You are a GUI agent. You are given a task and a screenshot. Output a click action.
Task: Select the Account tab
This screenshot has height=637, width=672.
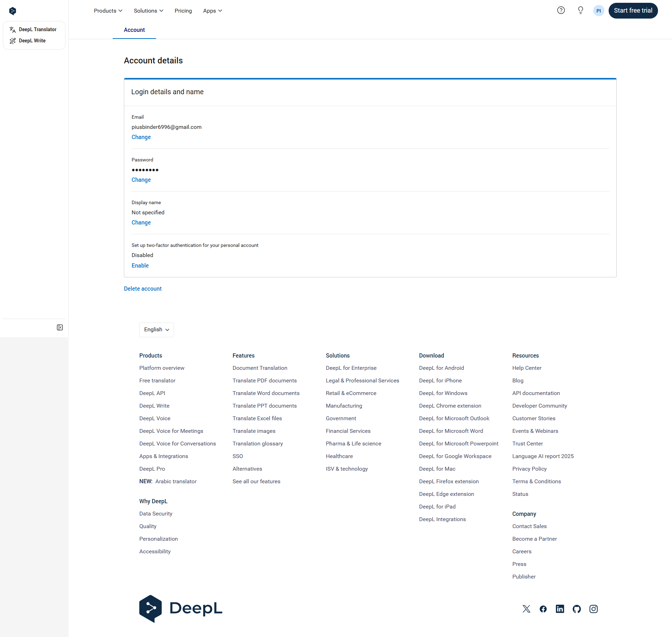pyautogui.click(x=134, y=30)
